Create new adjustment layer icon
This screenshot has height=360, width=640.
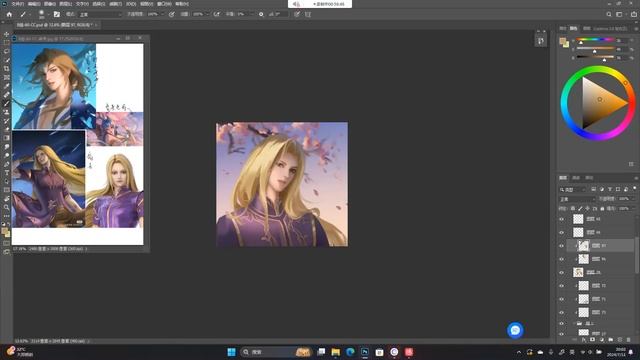602,340
